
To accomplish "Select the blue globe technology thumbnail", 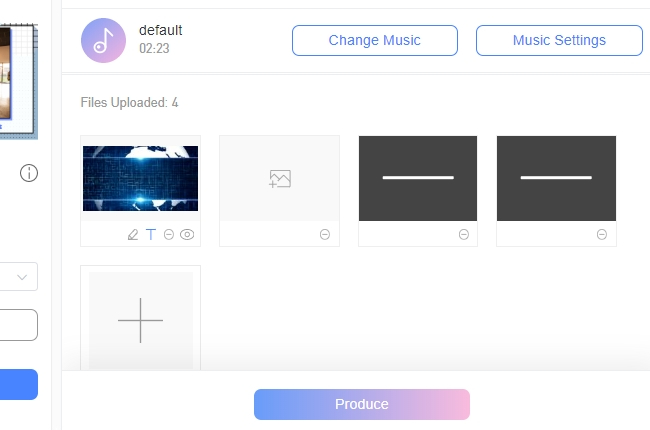I will pos(140,179).
